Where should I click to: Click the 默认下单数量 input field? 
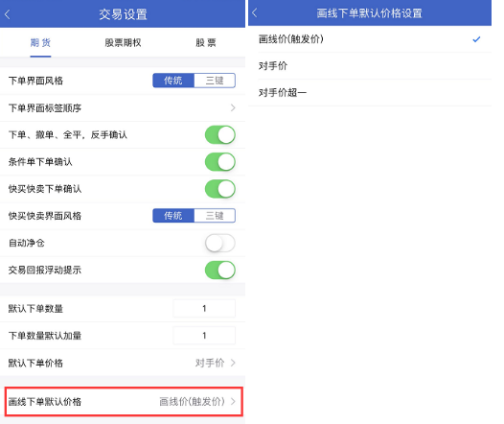(204, 309)
